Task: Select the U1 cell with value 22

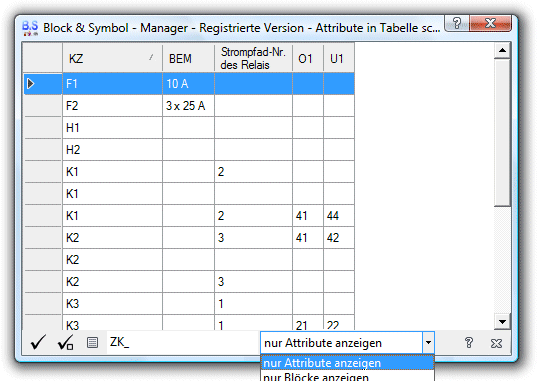Action: 339,323
